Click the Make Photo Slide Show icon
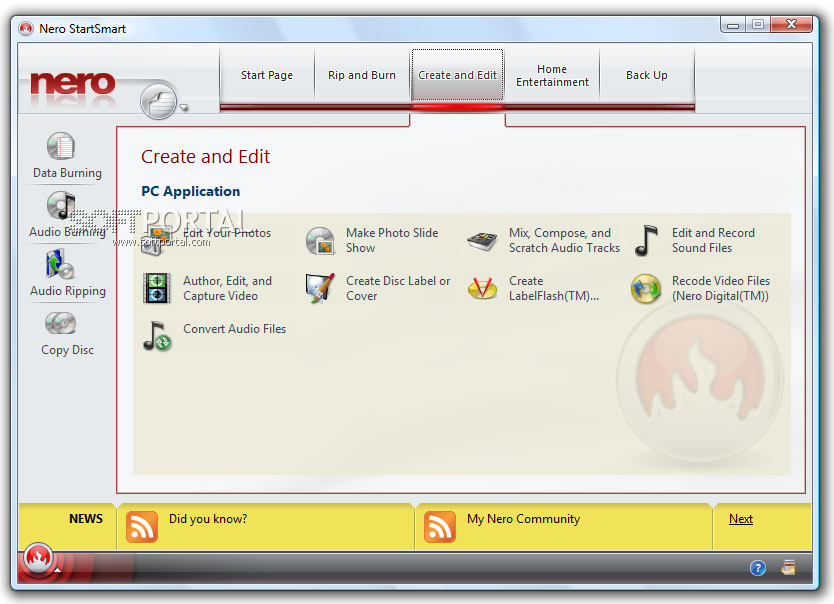Image resolution: width=834 pixels, height=604 pixels. click(x=320, y=241)
